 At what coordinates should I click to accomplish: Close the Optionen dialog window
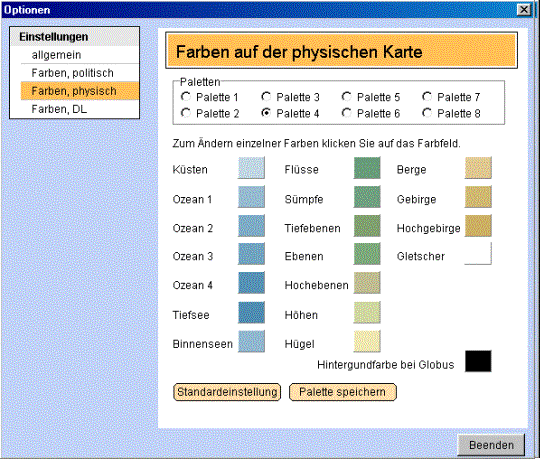click(524, 10)
